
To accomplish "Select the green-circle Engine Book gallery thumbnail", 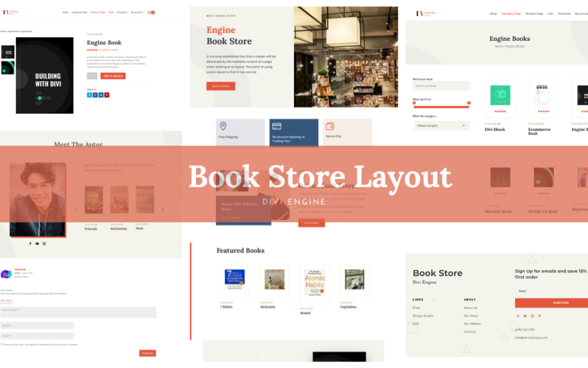I will click(x=8, y=68).
